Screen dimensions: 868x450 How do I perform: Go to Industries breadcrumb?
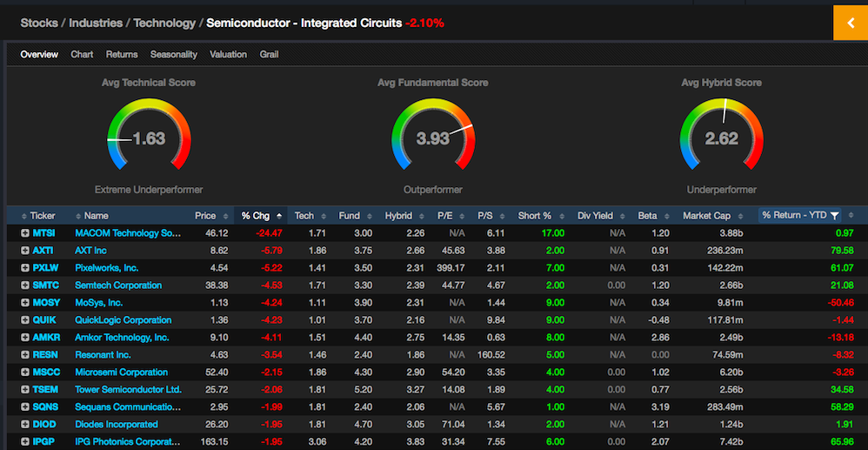click(x=96, y=24)
